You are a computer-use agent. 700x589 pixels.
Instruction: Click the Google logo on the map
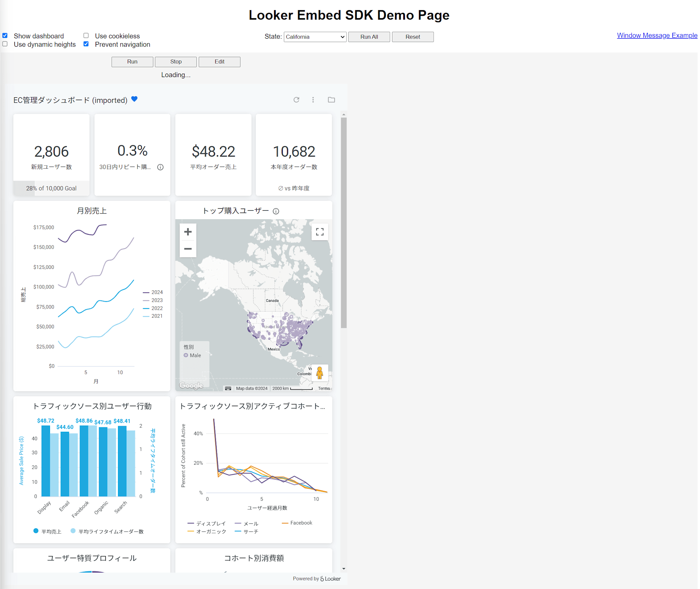click(191, 386)
